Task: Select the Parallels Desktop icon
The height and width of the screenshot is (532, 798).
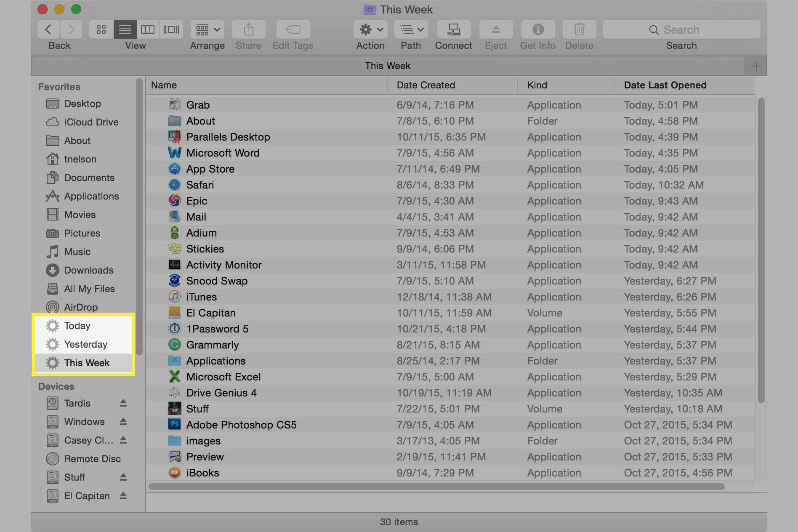Action: (x=174, y=136)
